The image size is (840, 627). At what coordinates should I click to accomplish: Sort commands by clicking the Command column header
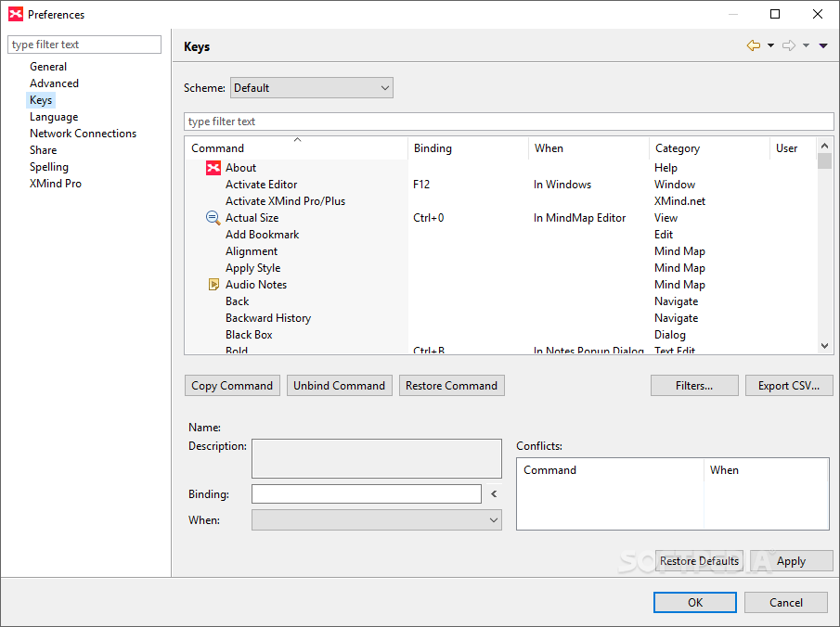pos(217,147)
